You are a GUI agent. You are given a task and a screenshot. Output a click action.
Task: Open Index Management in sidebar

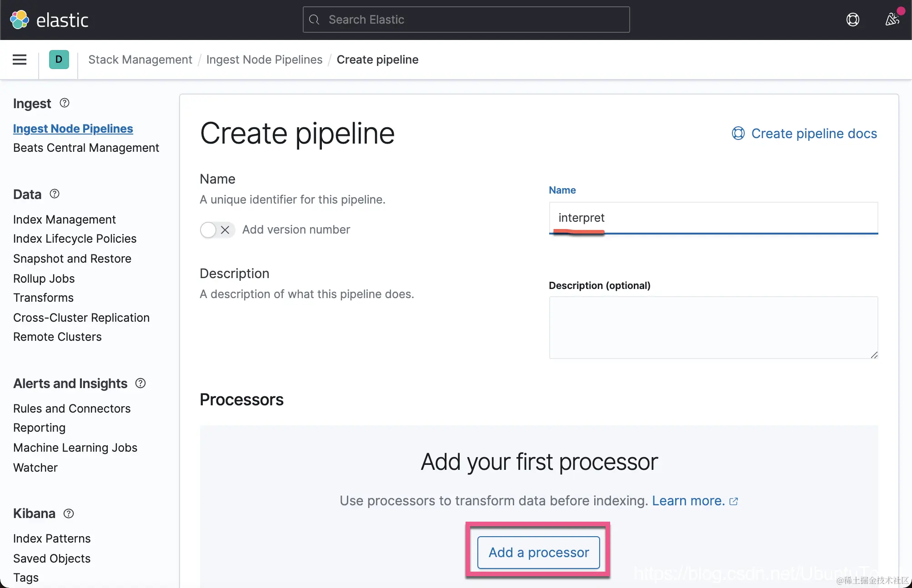64,219
